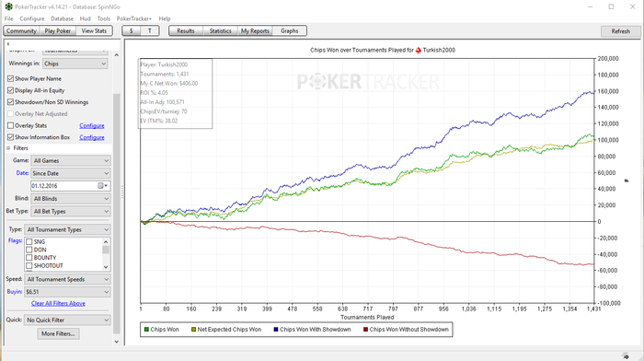The image size is (644, 361).
Task: Click Clear All Filters Above link
Action: point(58,303)
